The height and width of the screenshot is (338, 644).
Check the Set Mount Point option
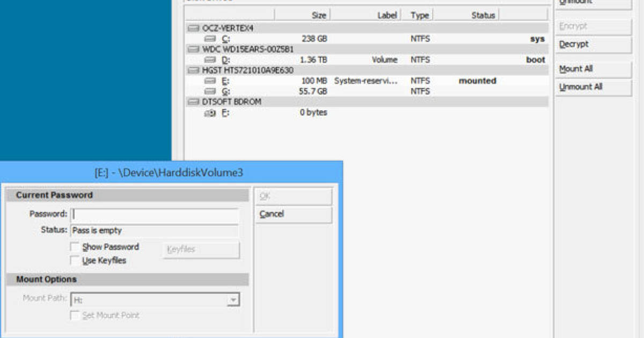pyautogui.click(x=75, y=315)
